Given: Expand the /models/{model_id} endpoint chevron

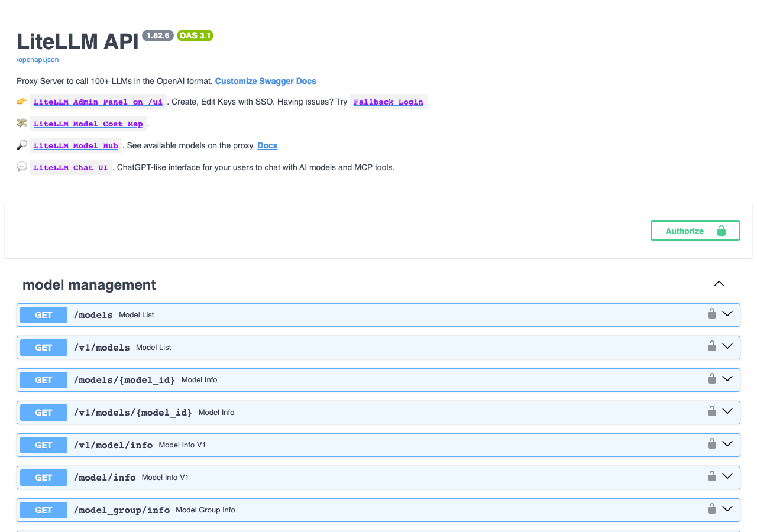Looking at the screenshot, I should coord(727,379).
